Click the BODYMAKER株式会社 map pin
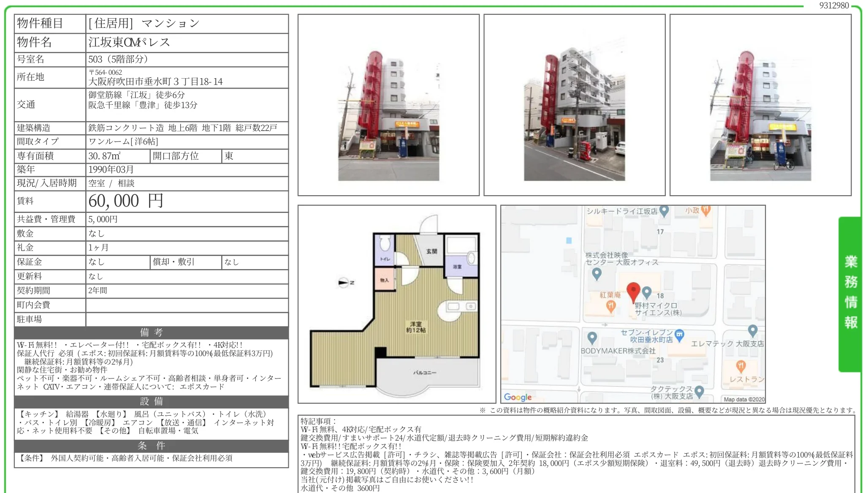 pyautogui.click(x=592, y=338)
